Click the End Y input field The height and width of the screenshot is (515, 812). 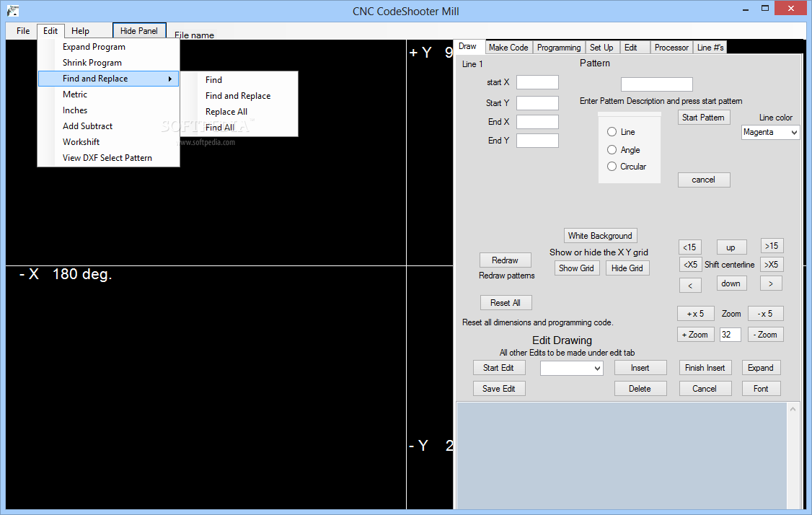[x=537, y=141]
